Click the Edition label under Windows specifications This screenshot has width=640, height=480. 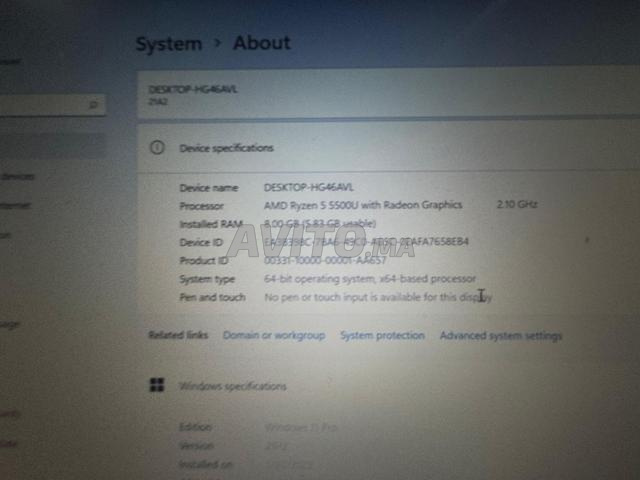coord(195,427)
